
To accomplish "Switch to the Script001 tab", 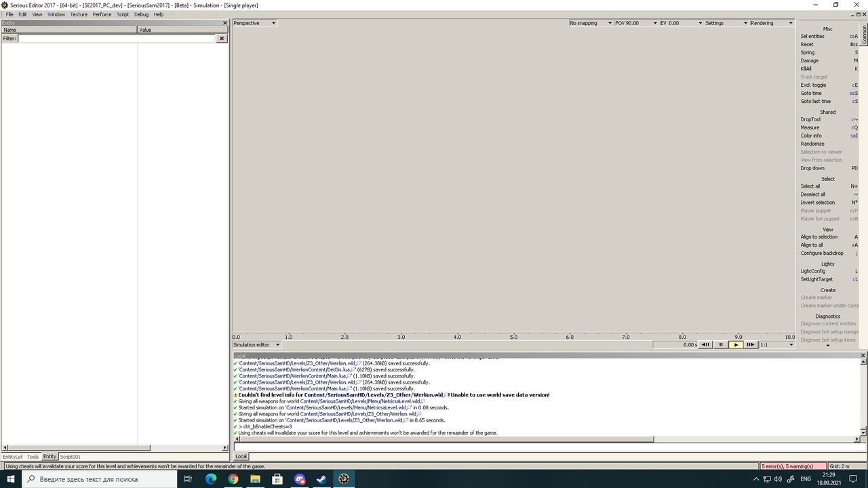I will coord(71,457).
